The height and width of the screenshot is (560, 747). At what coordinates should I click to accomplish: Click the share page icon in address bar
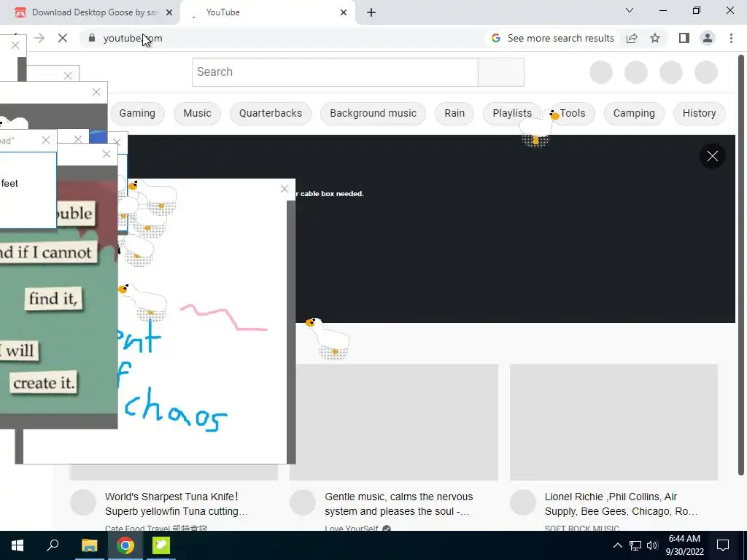point(632,38)
